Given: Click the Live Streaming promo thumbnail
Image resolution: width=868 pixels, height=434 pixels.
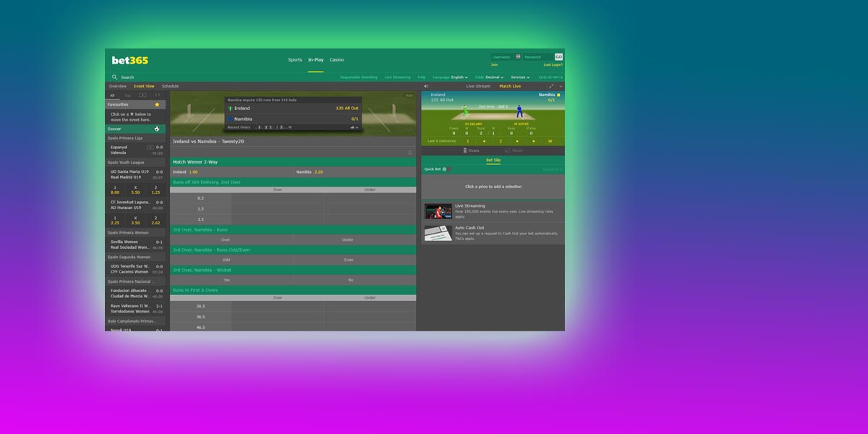Looking at the screenshot, I should click(x=438, y=211).
